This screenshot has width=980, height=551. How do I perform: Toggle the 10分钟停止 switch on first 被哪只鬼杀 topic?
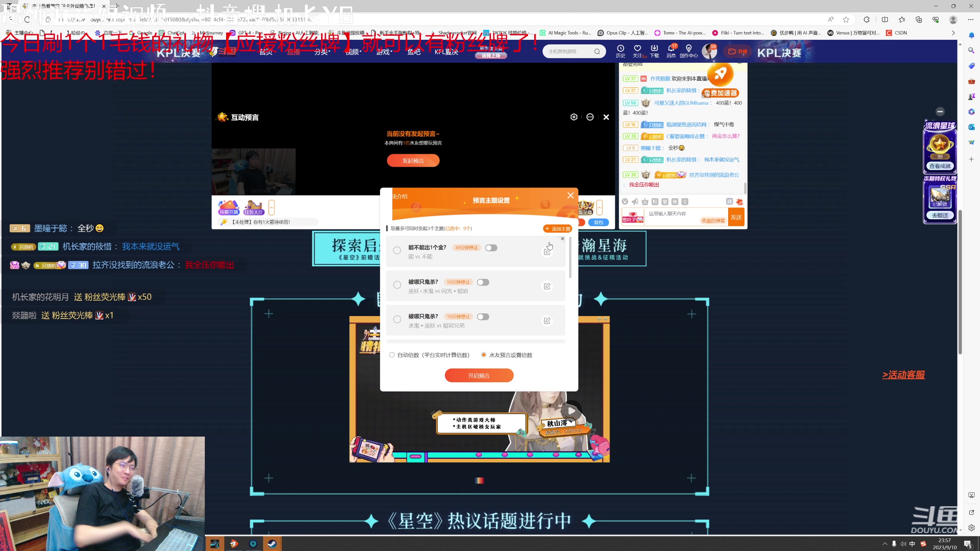point(483,282)
